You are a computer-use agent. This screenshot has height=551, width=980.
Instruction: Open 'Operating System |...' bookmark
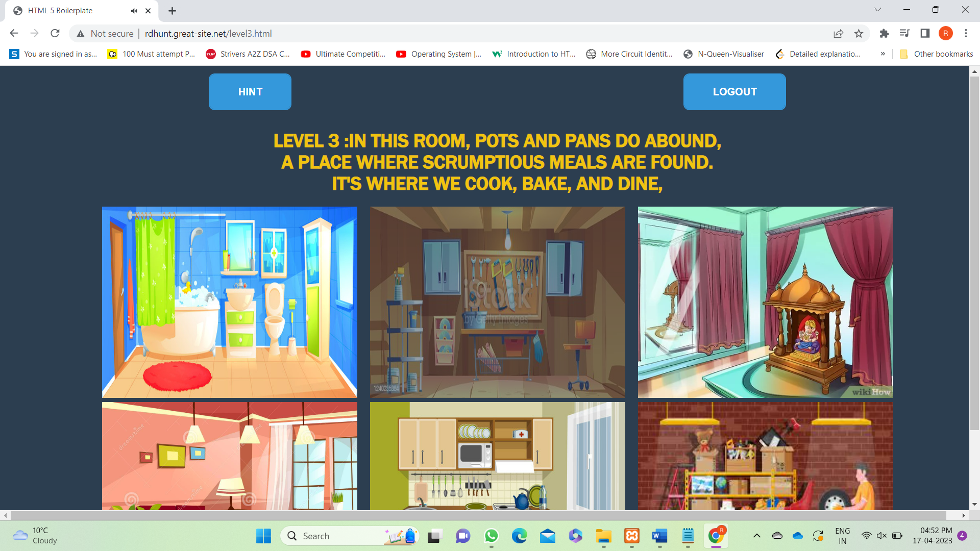(x=439, y=54)
